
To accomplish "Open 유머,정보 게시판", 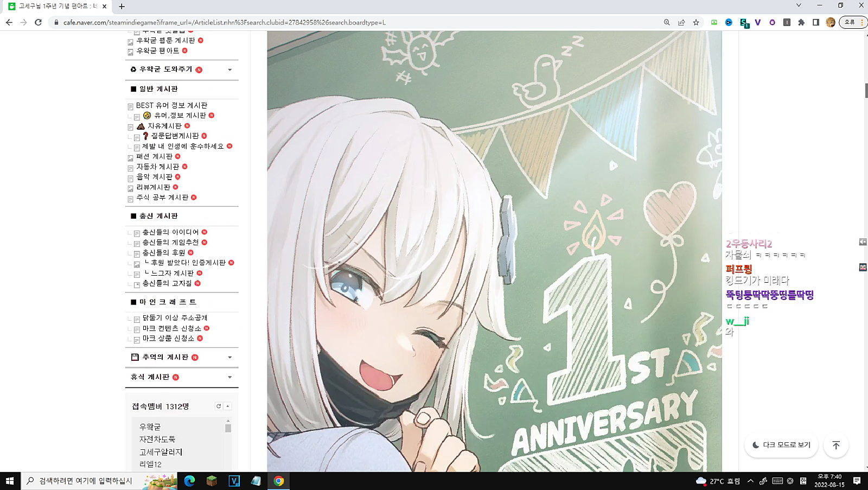I will (180, 116).
